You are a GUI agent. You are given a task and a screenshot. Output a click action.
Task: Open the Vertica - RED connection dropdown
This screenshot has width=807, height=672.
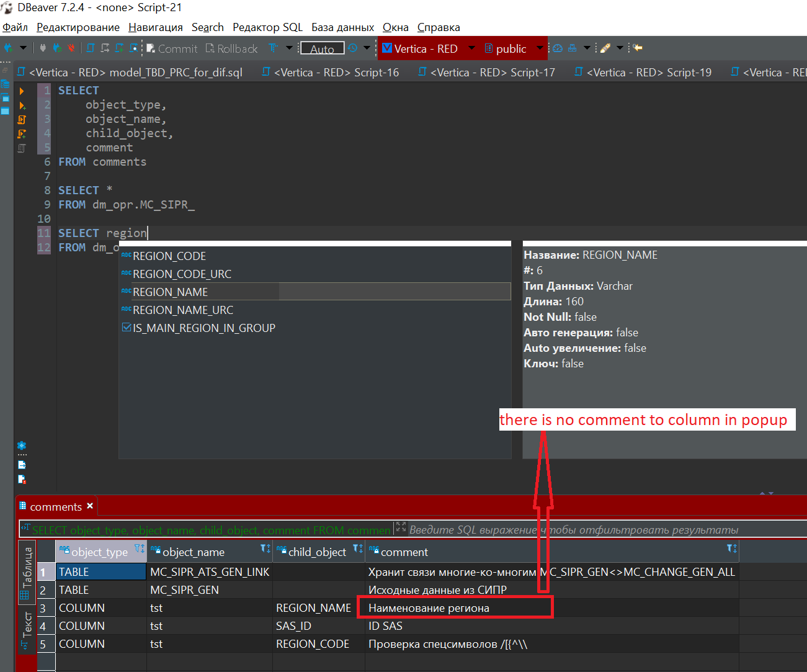click(x=471, y=48)
